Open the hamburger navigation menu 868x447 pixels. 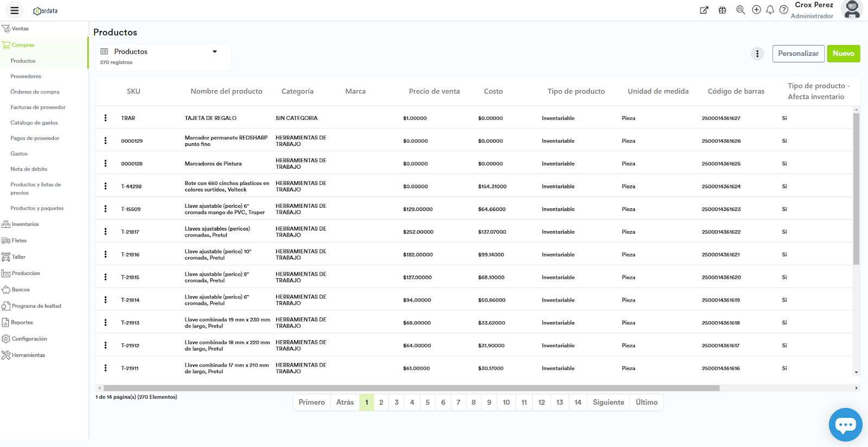(15, 10)
